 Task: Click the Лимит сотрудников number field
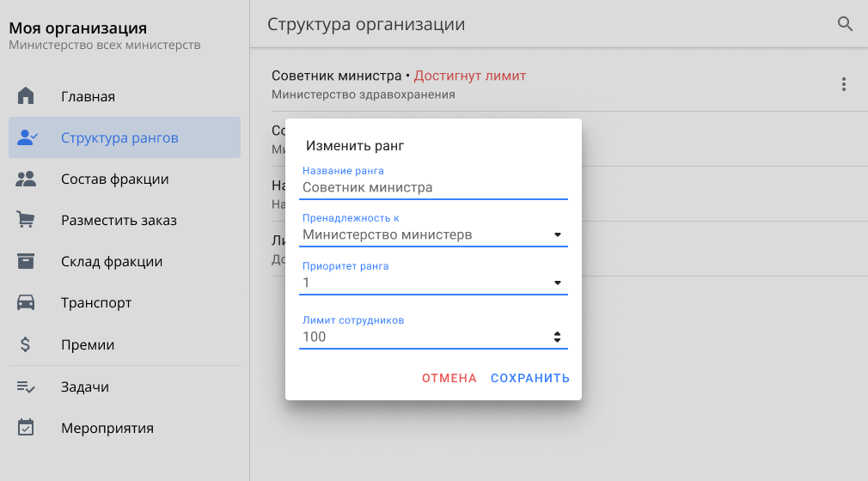tap(421, 337)
